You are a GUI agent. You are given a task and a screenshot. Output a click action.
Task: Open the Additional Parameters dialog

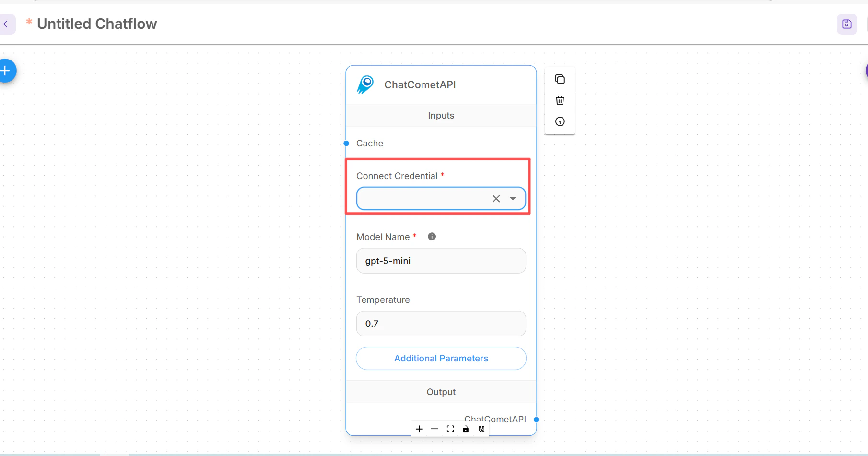click(x=441, y=358)
